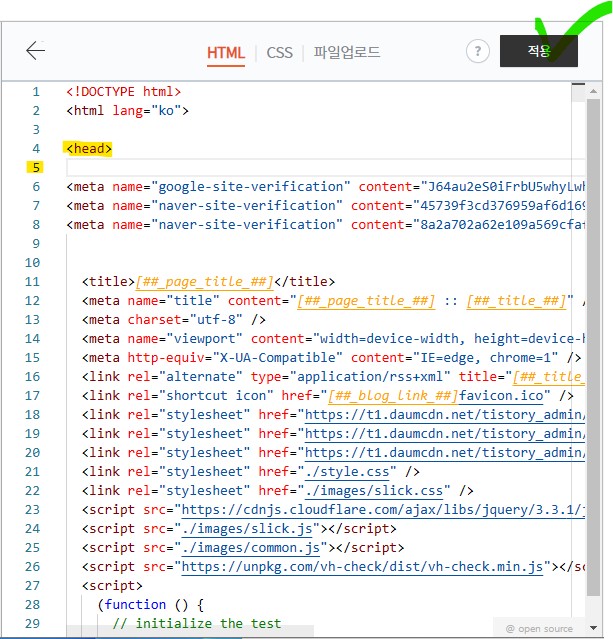Click the html lang="ko" line

pos(128,111)
